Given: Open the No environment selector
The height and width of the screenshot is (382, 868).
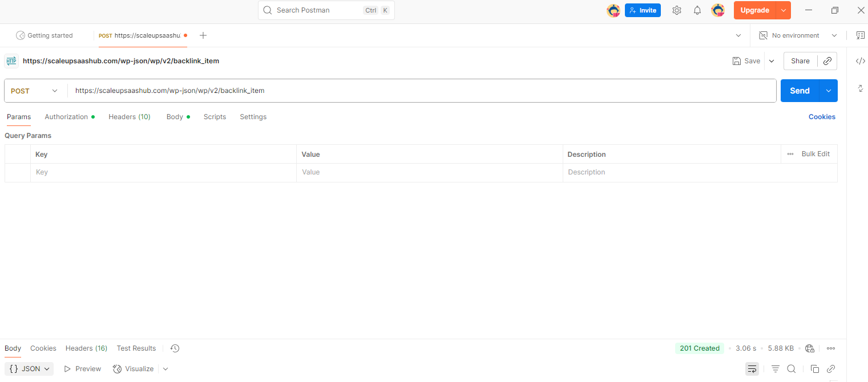Looking at the screenshot, I should pyautogui.click(x=797, y=35).
